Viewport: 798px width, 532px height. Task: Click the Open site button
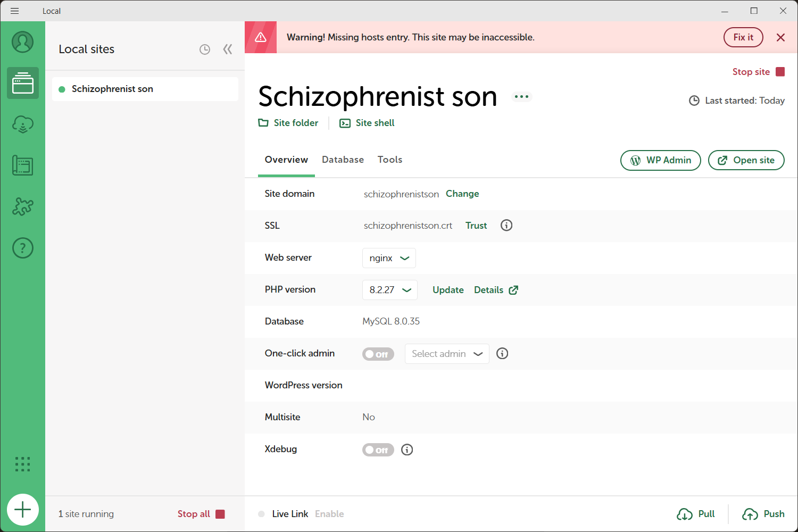point(746,160)
